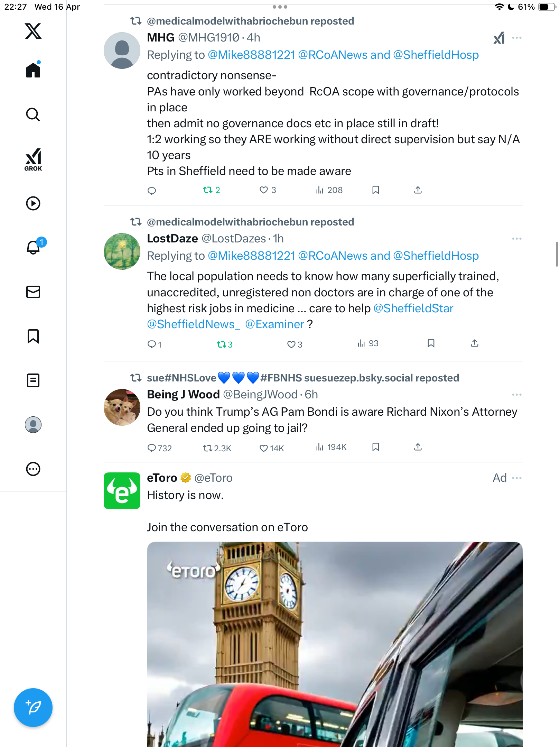Screen dimensions: 560x747
Task: Open profile from sidebar avatar
Action: [x=33, y=425]
